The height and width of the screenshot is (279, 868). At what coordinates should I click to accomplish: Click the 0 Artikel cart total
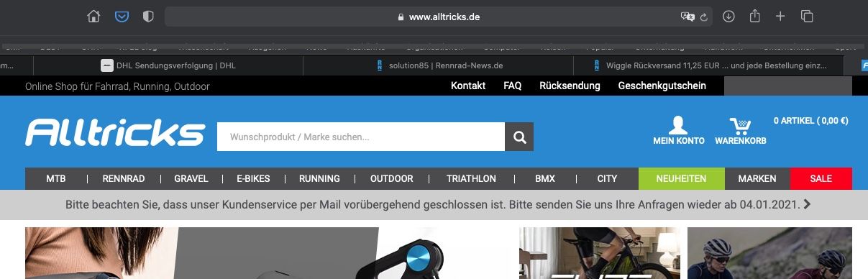pyautogui.click(x=811, y=121)
